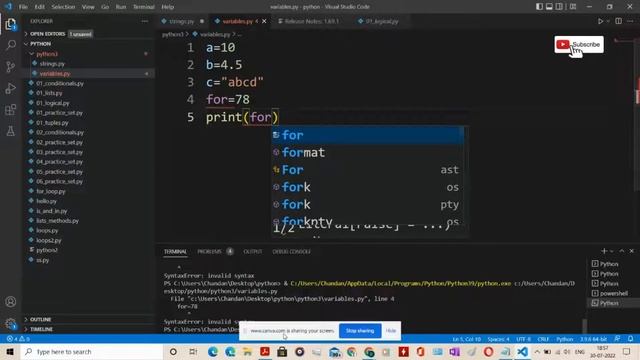Click the terminal panel scrollbar
The height and width of the screenshot is (360, 640).
point(585,326)
